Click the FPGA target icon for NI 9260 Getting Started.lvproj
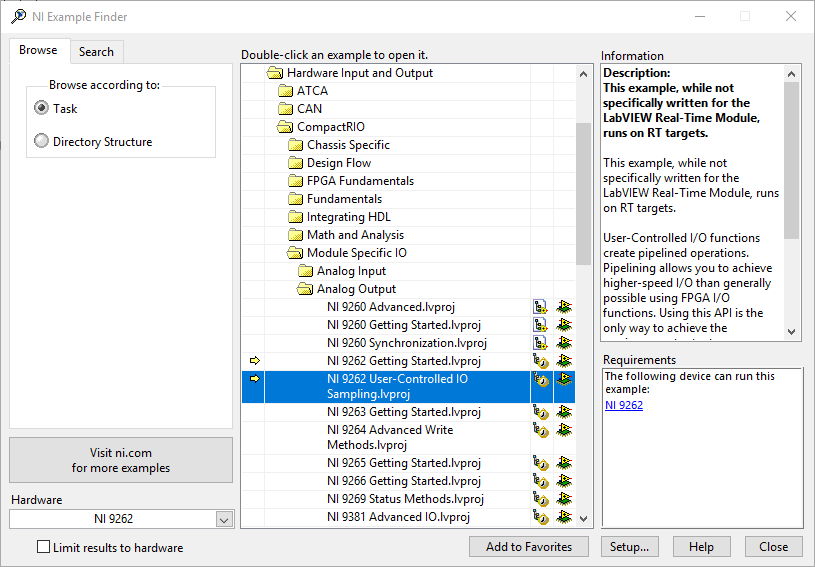Image resolution: width=815 pixels, height=567 pixels. 564,325
